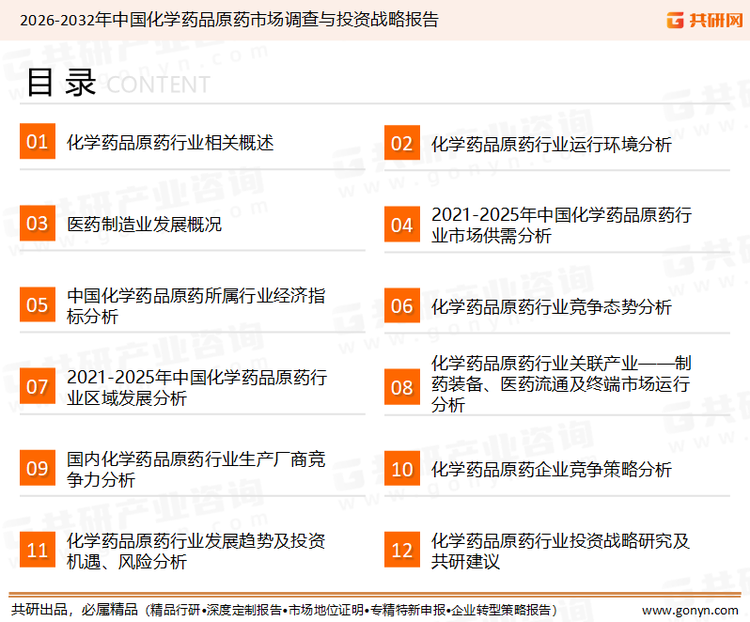Click the footer slogan 共研出品，必属精品

(75, 610)
